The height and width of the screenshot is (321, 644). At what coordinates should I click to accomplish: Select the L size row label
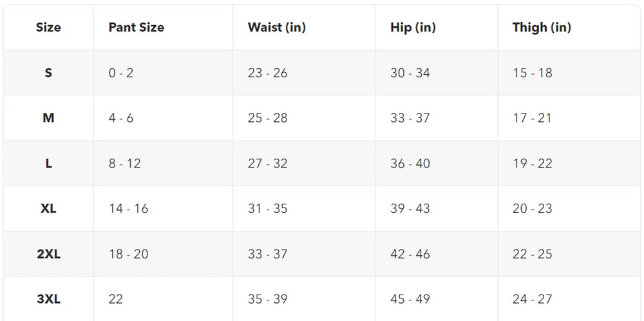48,164
